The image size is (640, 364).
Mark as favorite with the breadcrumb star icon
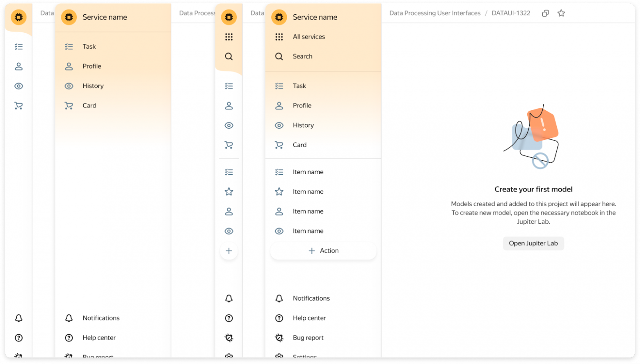561,13
